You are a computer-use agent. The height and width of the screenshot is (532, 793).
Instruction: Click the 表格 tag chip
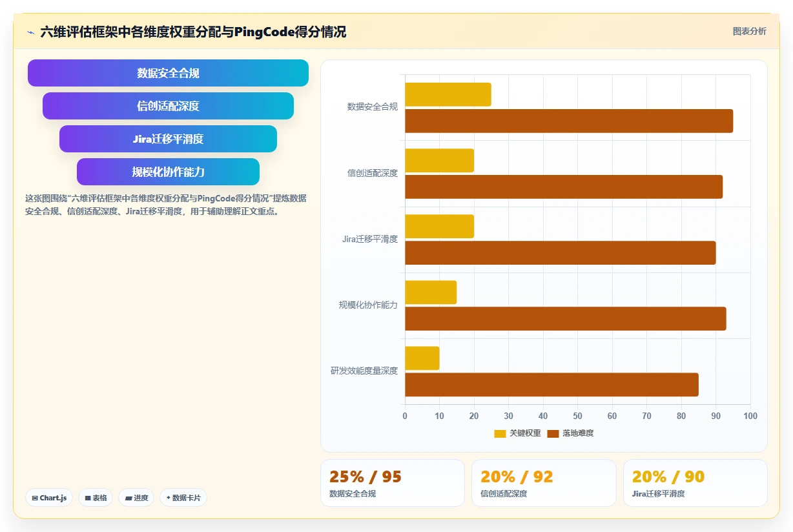click(96, 498)
